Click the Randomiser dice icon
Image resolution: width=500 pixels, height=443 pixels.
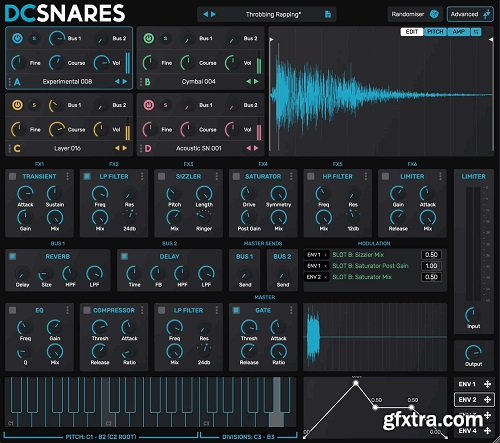tap(434, 14)
